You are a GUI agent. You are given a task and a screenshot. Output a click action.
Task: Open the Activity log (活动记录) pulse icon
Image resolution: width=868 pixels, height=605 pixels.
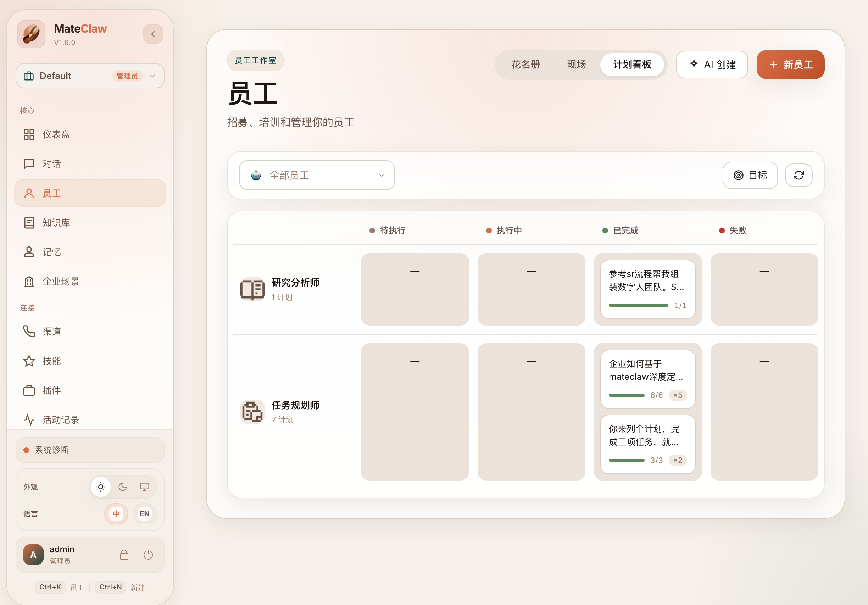pyautogui.click(x=29, y=420)
